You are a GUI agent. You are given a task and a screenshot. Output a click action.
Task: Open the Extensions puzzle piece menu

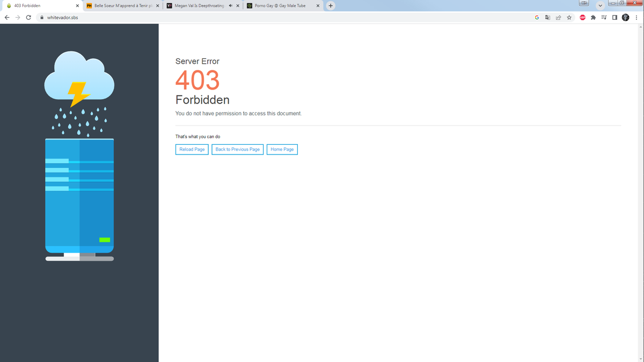593,17
